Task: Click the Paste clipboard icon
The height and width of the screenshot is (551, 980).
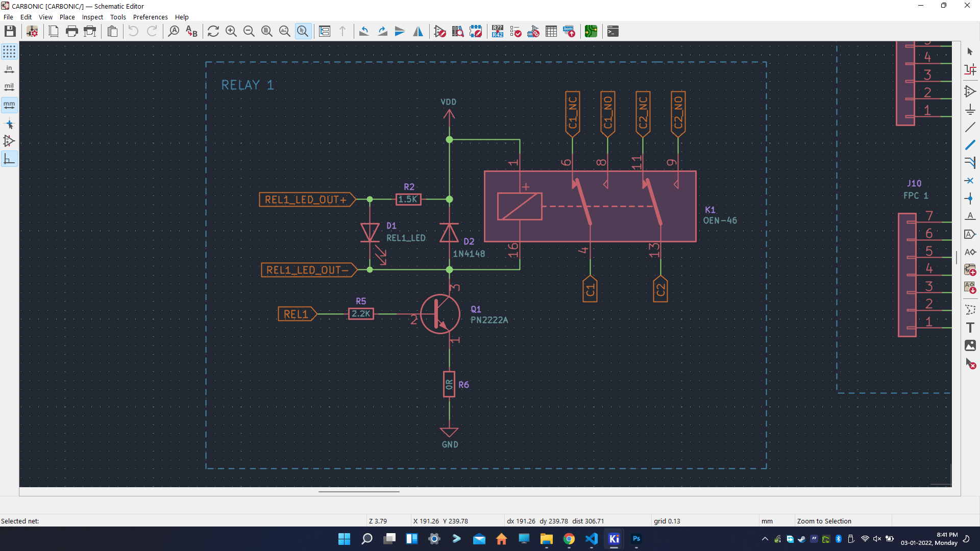Action: pos(112,32)
